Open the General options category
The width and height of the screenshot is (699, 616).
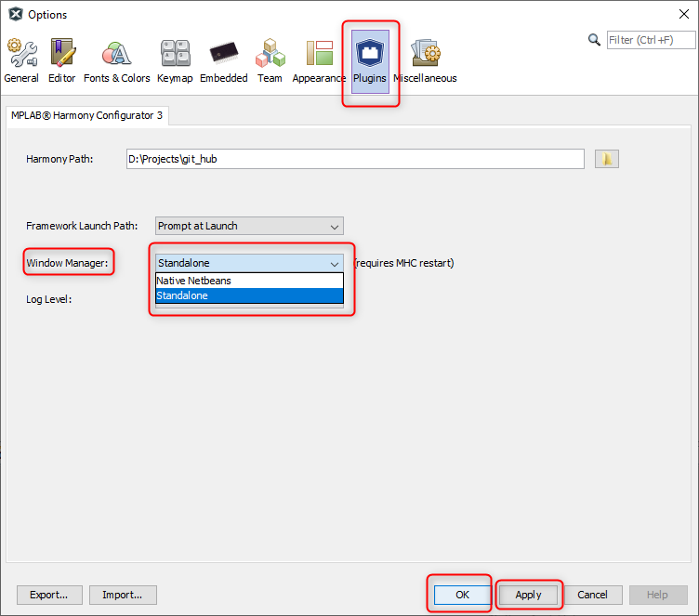coord(21,60)
